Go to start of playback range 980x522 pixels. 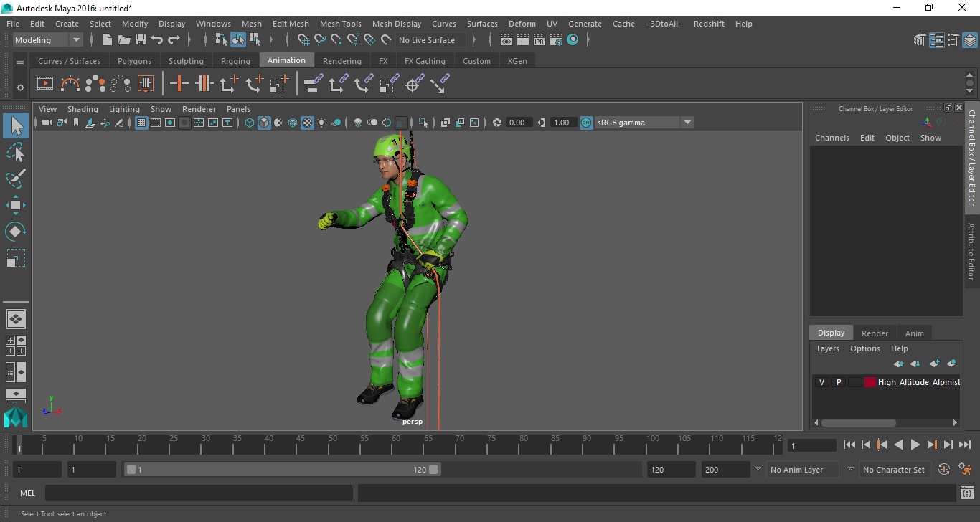pos(849,445)
